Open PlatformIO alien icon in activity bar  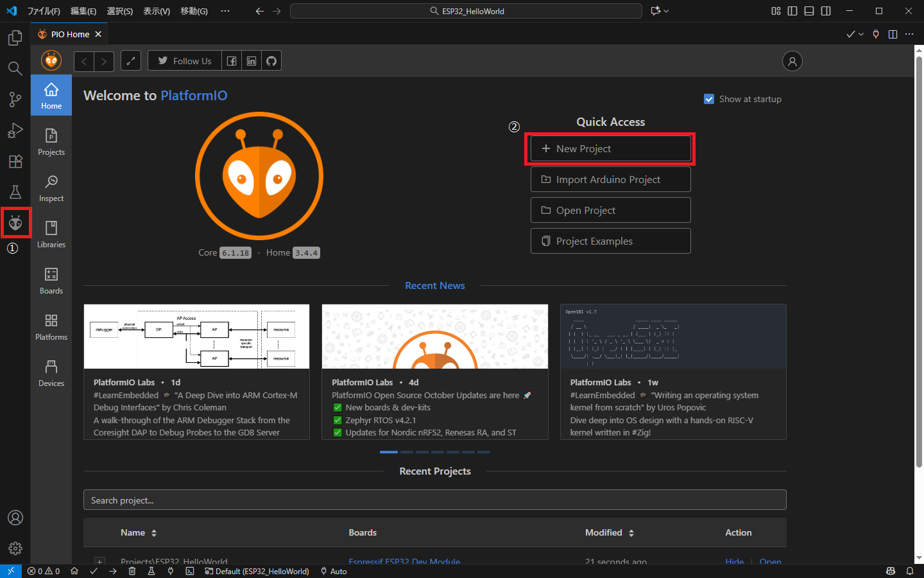click(15, 223)
